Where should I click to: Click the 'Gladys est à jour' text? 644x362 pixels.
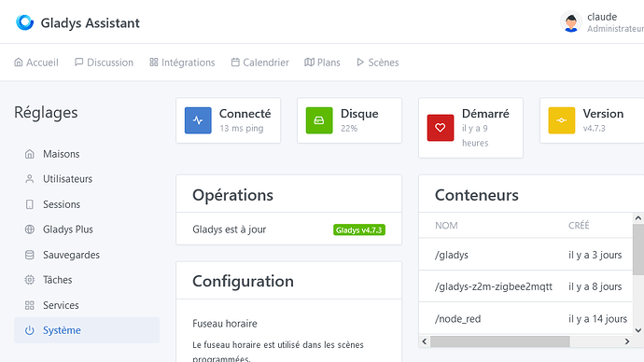pos(230,230)
